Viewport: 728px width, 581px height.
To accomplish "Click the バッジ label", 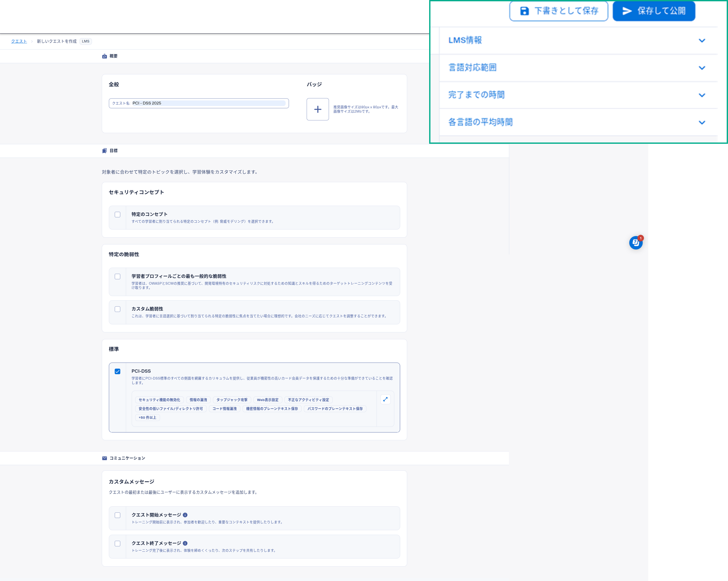I will click(x=314, y=84).
